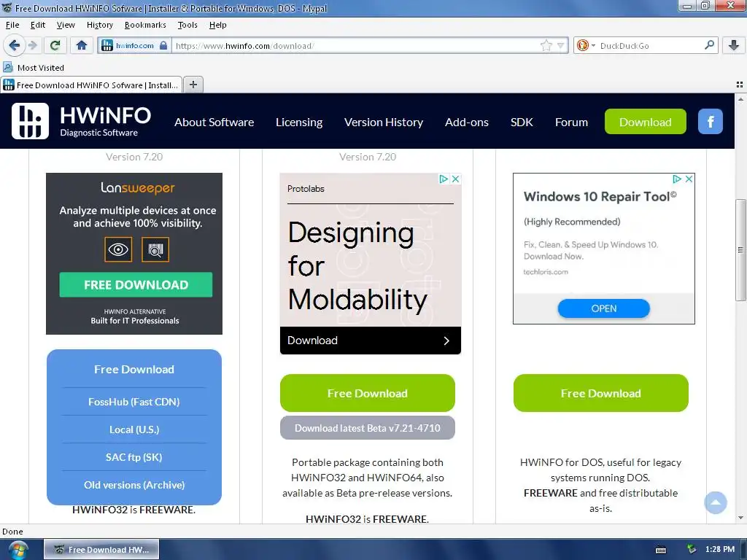
Task: Open Old versions (Archive) link
Action: [x=134, y=485]
